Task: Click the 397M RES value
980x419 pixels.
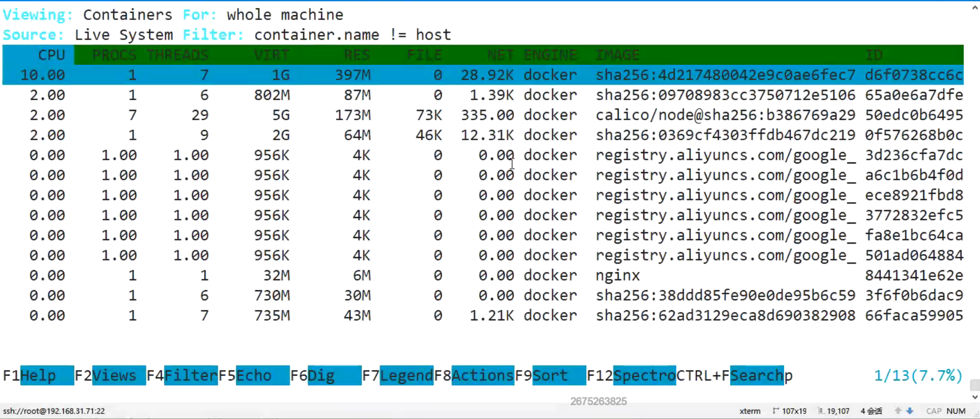Action: [x=352, y=75]
